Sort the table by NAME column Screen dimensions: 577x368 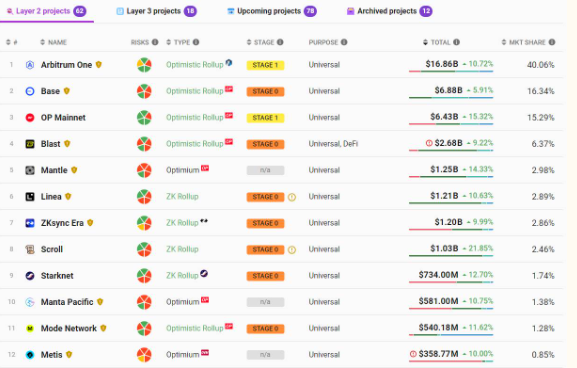click(x=53, y=42)
